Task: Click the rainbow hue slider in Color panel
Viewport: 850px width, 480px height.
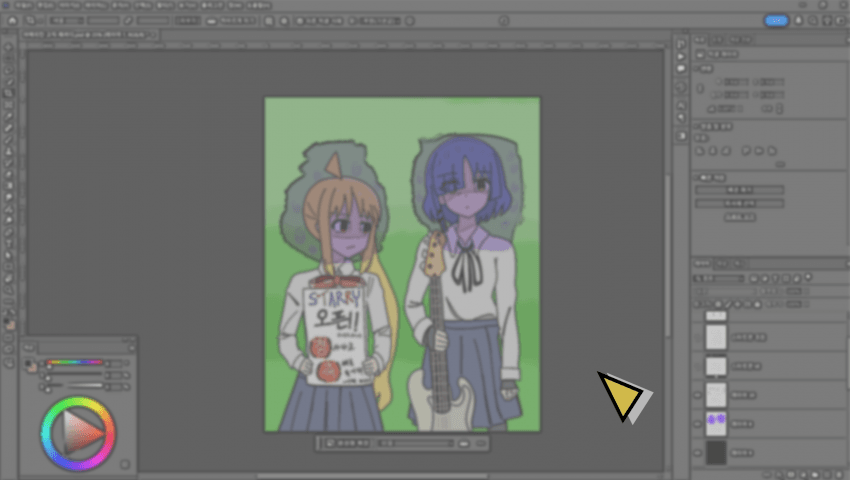Action: 75,363
